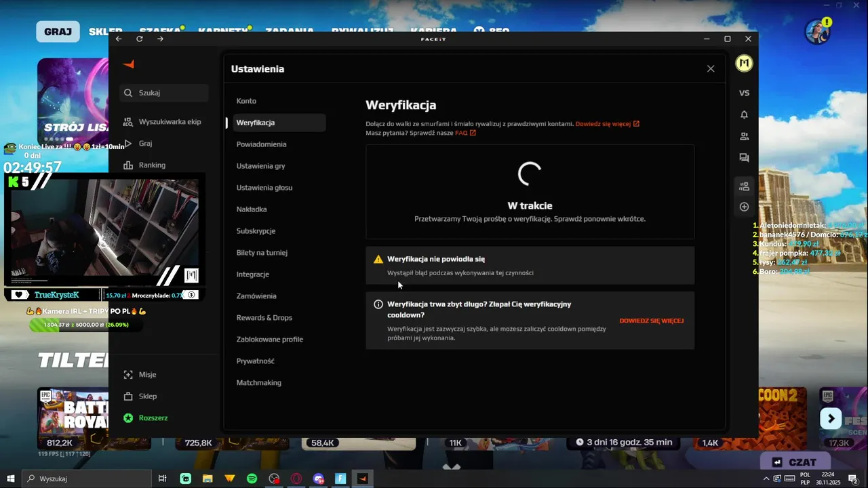The width and height of the screenshot is (868, 488).
Task: Click the Fortnite profile avatar
Action: click(817, 31)
